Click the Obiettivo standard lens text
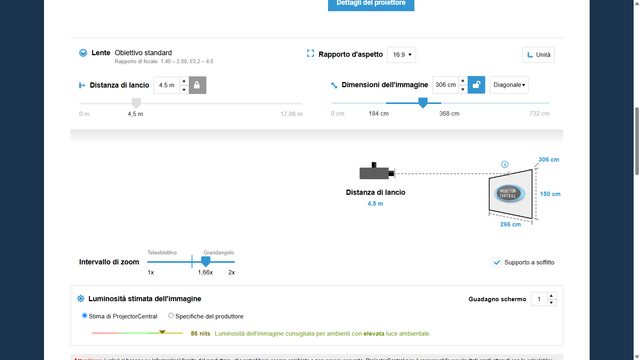 tap(143, 53)
